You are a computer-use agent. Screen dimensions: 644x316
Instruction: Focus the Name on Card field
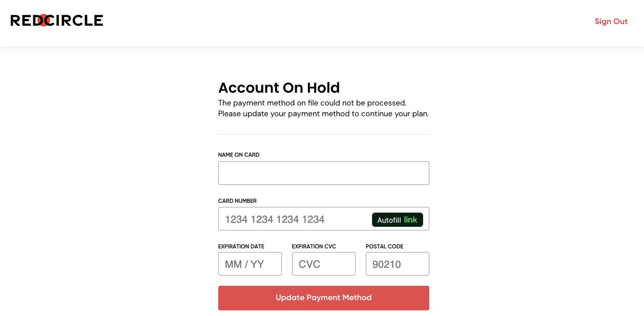324,173
